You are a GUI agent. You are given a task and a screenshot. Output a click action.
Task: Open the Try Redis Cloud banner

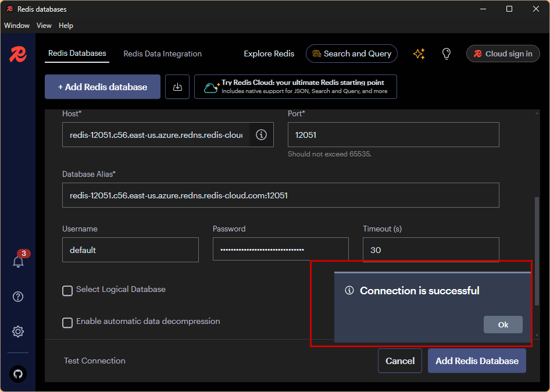(296, 87)
